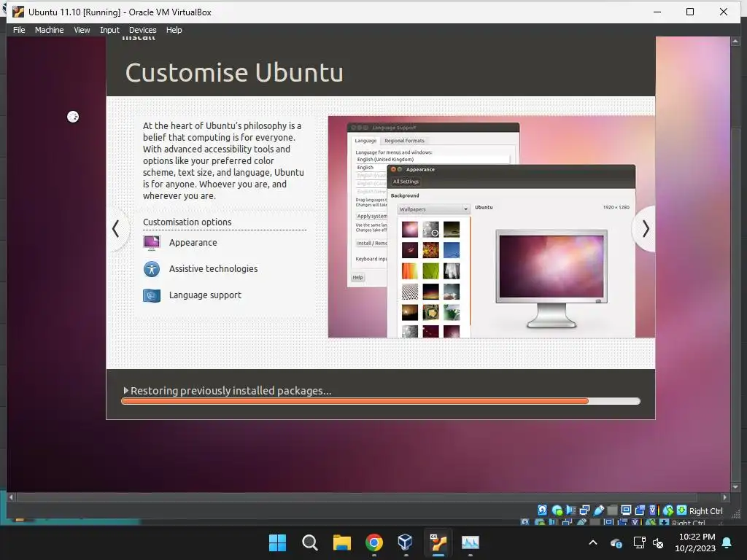Click the Customise Ubuntu heading

234,73
